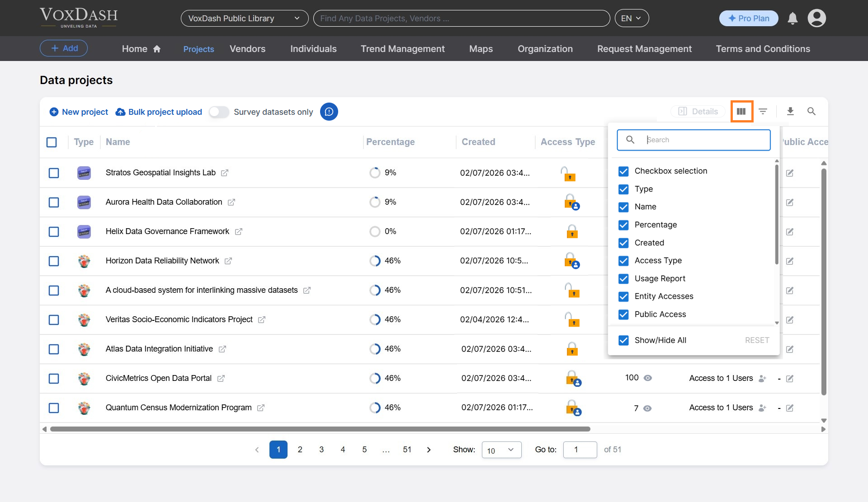The height and width of the screenshot is (502, 868).
Task: Open the column visibility settings icon
Action: [741, 111]
